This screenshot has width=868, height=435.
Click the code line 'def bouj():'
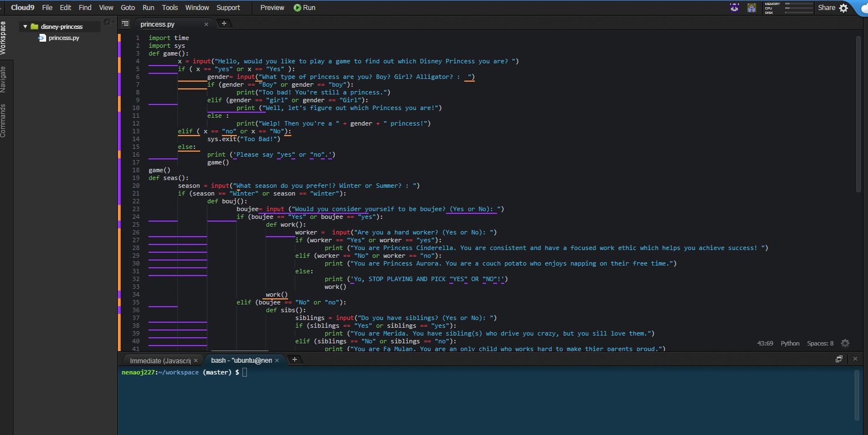(227, 201)
